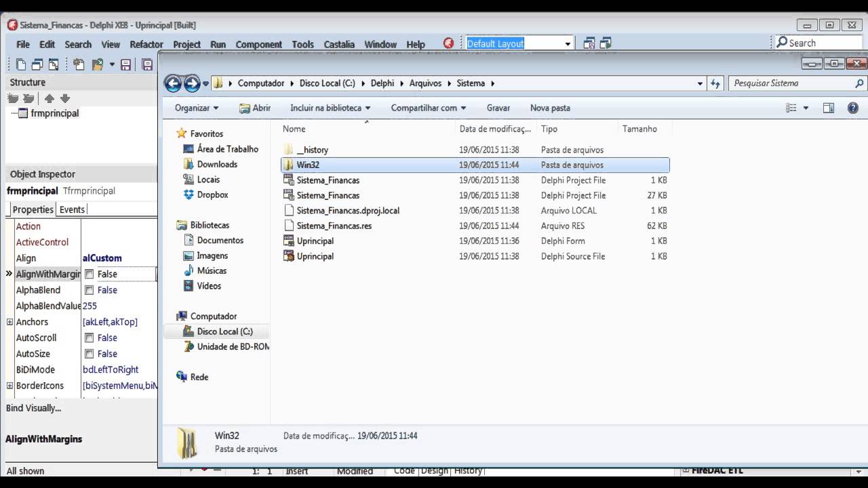Click the Gravar button

tap(498, 108)
